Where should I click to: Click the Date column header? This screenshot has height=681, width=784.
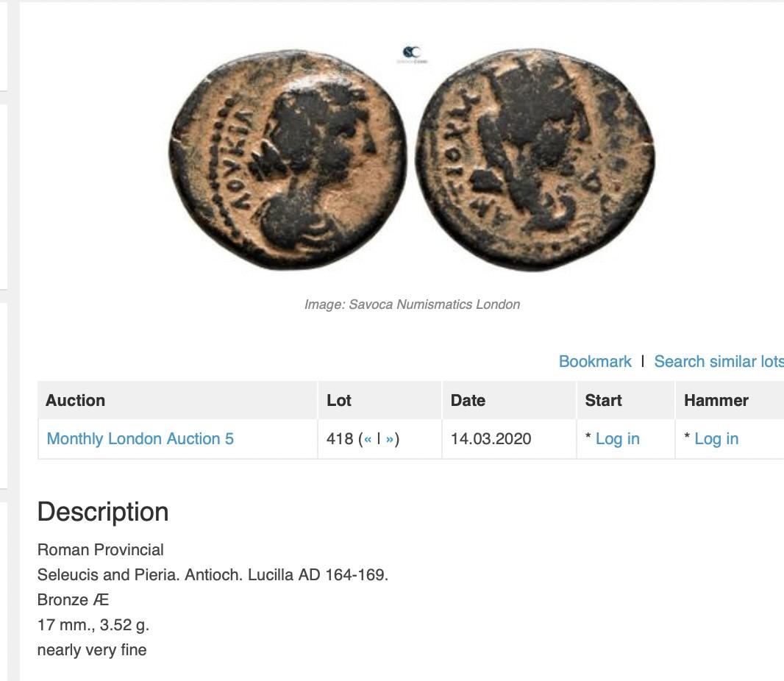click(468, 400)
